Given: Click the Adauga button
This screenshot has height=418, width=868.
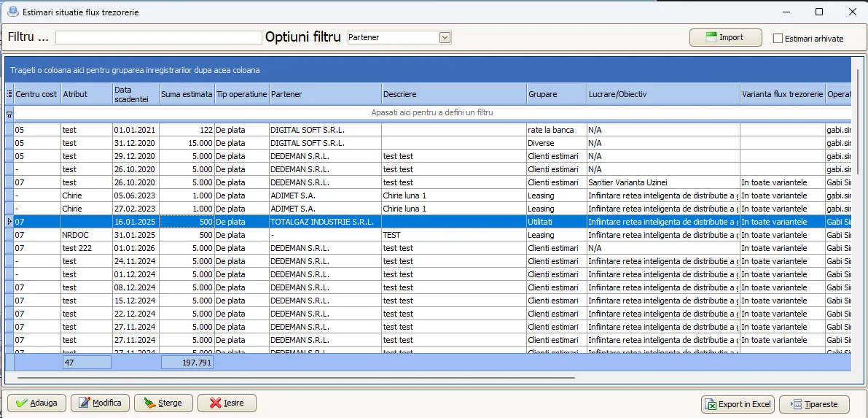Looking at the screenshot, I should coord(36,403).
